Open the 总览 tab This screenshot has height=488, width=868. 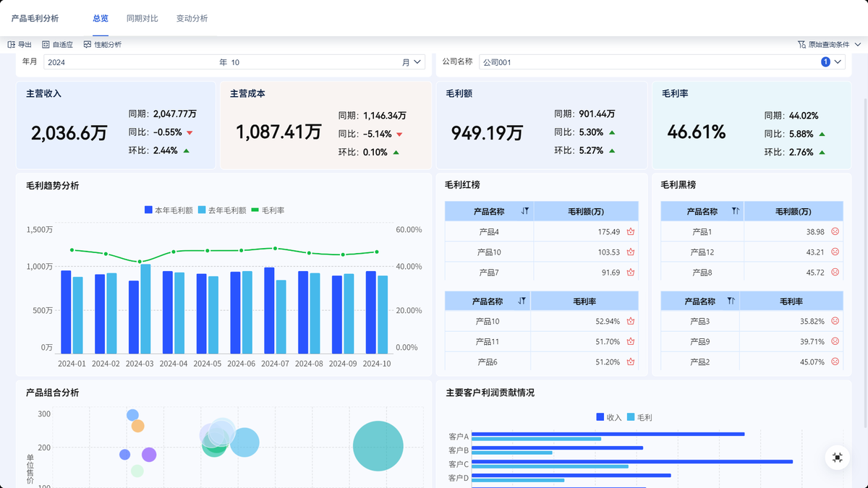click(x=101, y=18)
